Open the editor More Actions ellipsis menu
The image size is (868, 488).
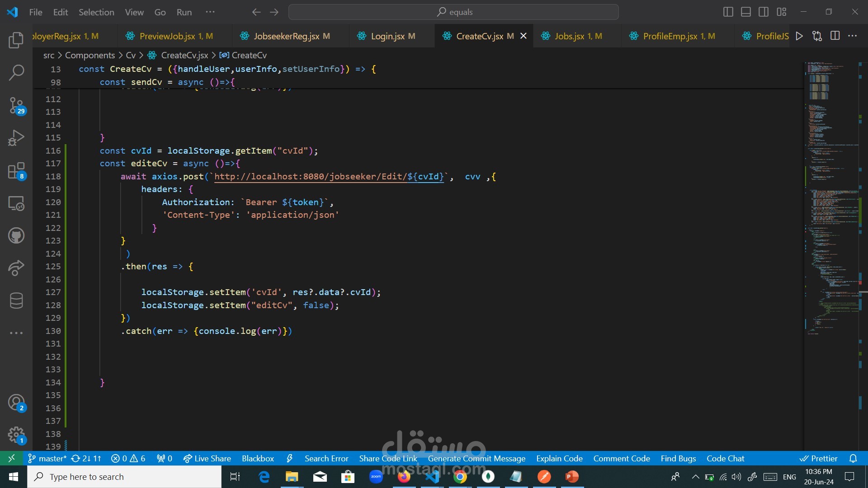point(853,36)
